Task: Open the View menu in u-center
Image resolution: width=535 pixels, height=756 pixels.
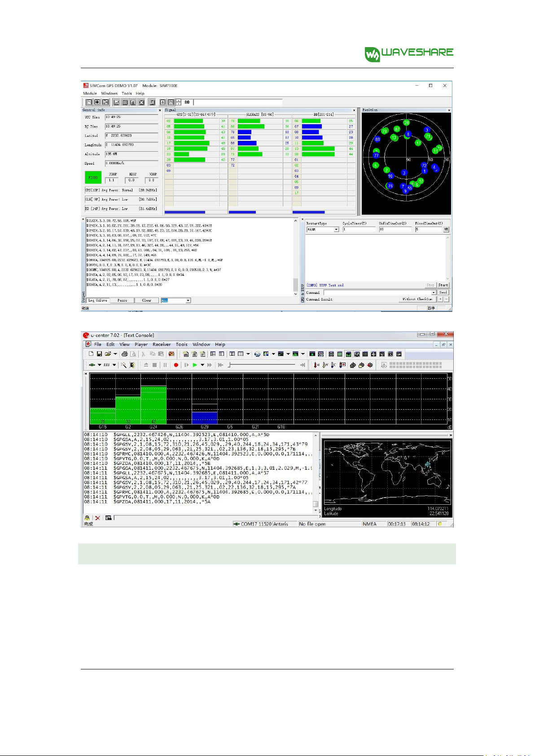Action: coord(124,345)
